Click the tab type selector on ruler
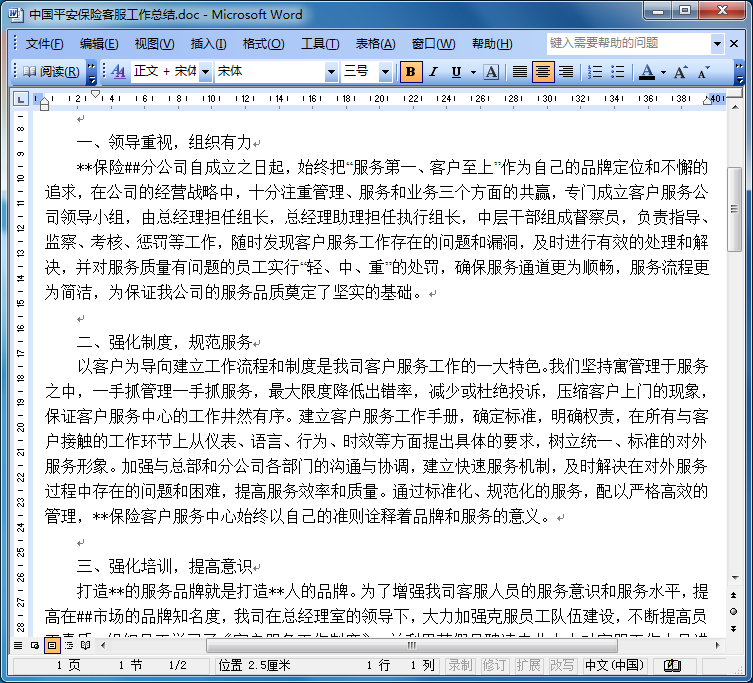Viewport: 753px width, 683px height. 20,99
